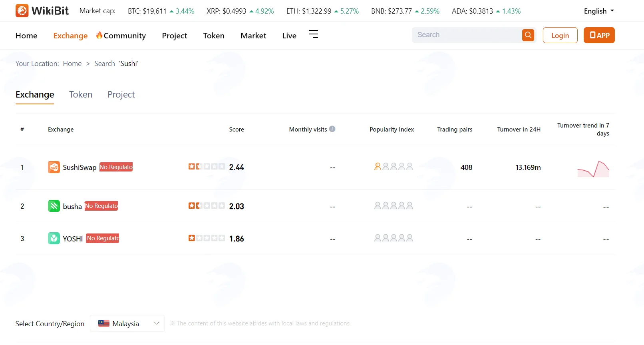Open the Token navigation item

[214, 36]
